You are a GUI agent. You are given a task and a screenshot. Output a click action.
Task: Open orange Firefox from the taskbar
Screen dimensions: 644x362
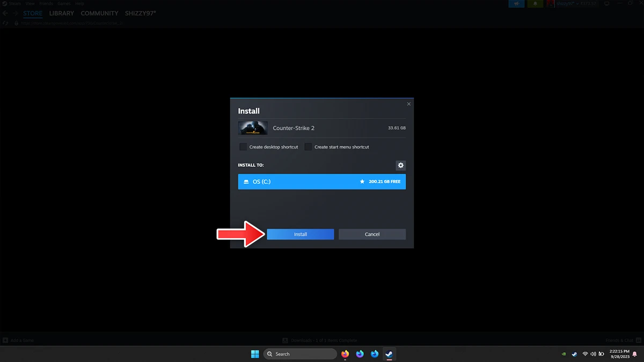[x=345, y=354]
